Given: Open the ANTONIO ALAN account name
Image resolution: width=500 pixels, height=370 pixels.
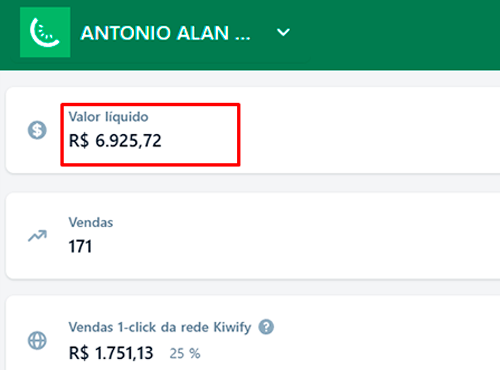Looking at the screenshot, I should click(x=165, y=33).
